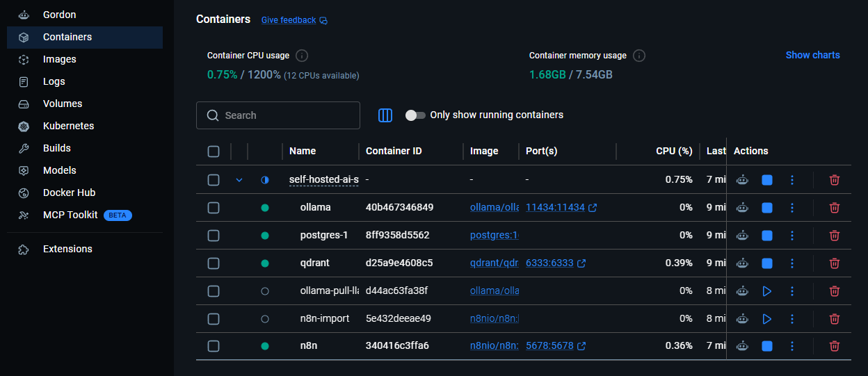The height and width of the screenshot is (376, 868).
Task: Open Gordon AI assistant for postgres-1
Action: pyautogui.click(x=743, y=235)
